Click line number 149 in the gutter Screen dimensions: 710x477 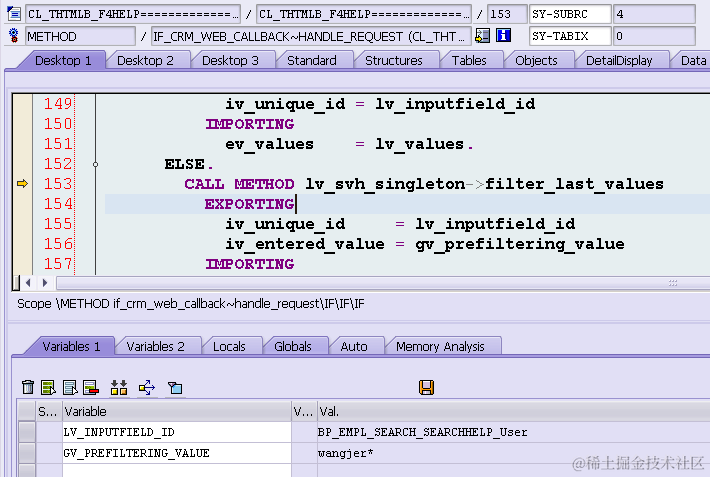point(58,104)
